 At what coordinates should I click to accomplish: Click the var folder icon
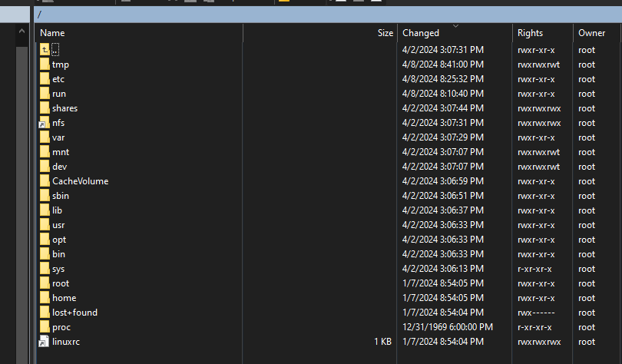tap(45, 137)
